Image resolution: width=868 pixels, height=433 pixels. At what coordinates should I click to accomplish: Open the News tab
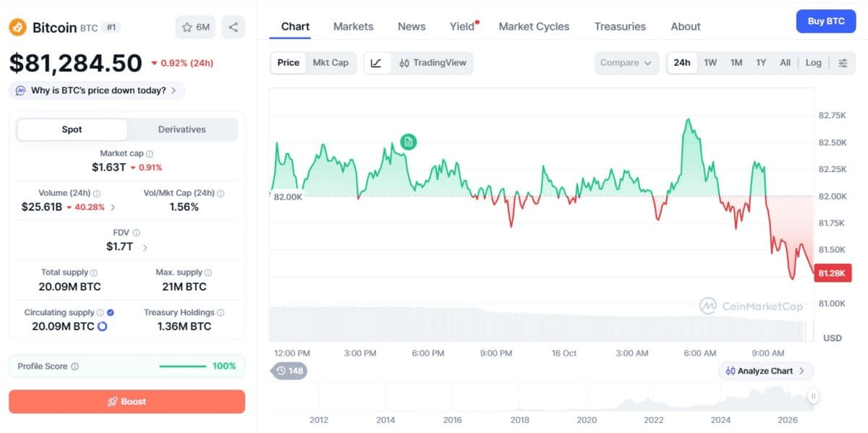point(412,27)
